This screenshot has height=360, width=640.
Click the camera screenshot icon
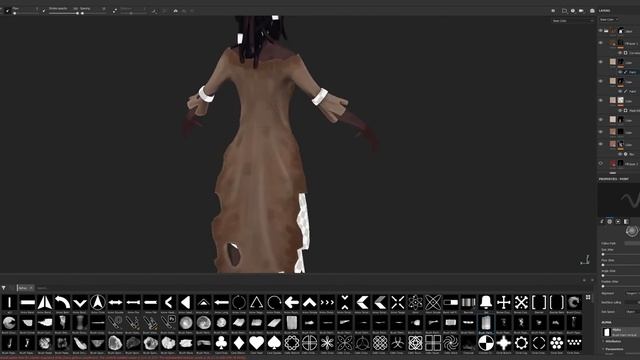pyautogui.click(x=592, y=11)
